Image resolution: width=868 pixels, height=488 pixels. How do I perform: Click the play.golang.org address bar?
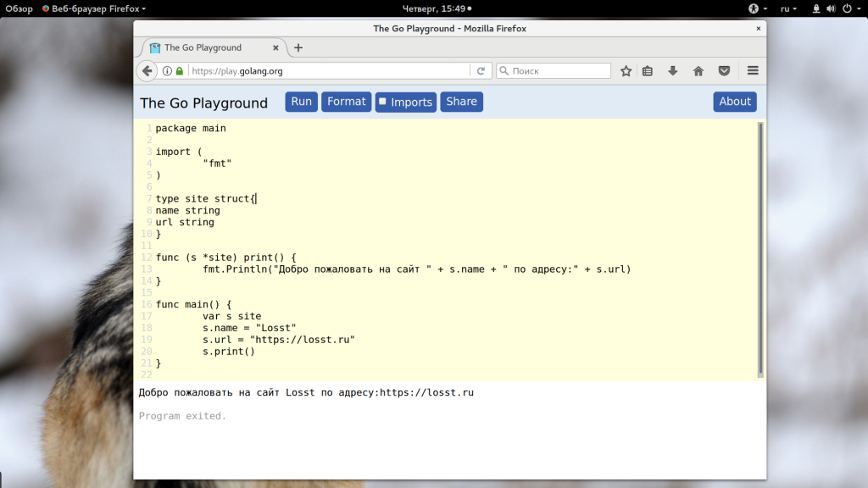click(x=326, y=71)
